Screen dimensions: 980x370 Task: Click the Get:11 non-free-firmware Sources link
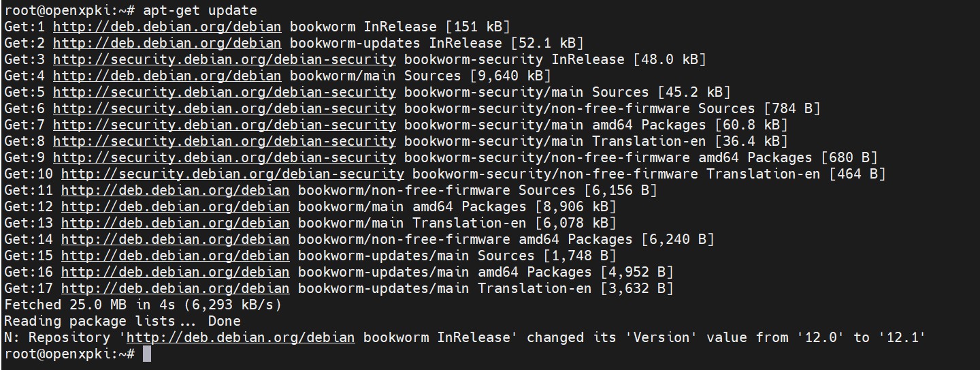(175, 191)
